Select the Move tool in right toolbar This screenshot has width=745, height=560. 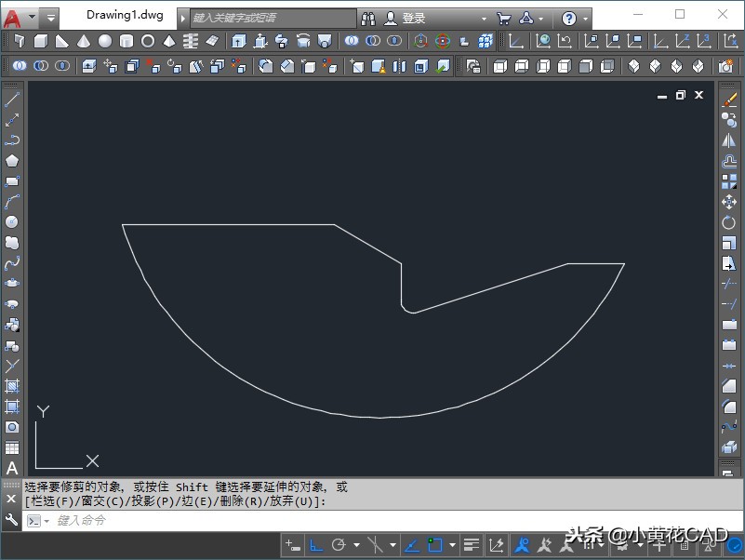pos(729,202)
